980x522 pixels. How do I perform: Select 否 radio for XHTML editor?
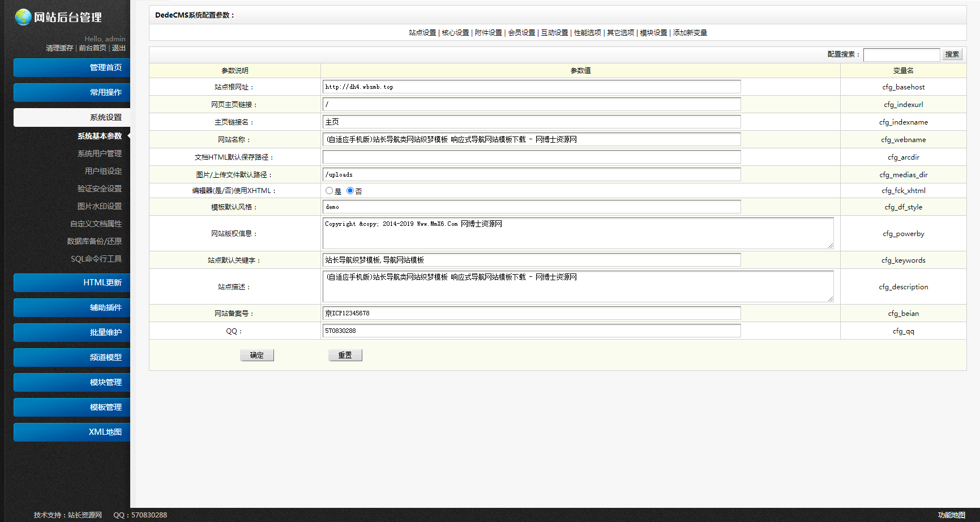click(x=350, y=191)
